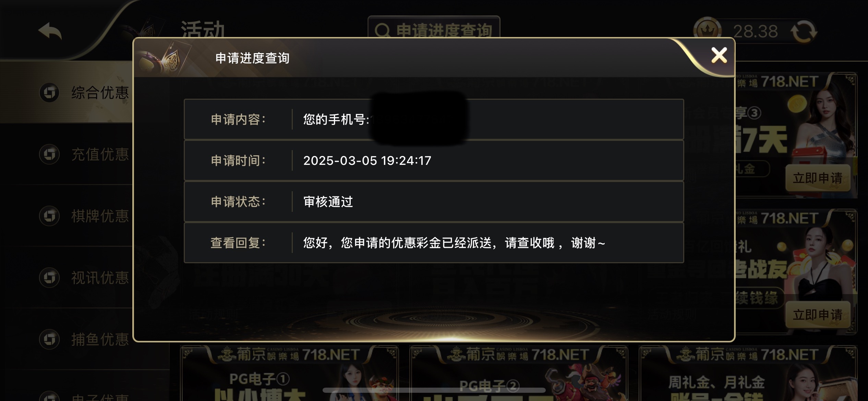Click the 审核通过 status row
Screen dimensions: 868x401
coord(434,202)
